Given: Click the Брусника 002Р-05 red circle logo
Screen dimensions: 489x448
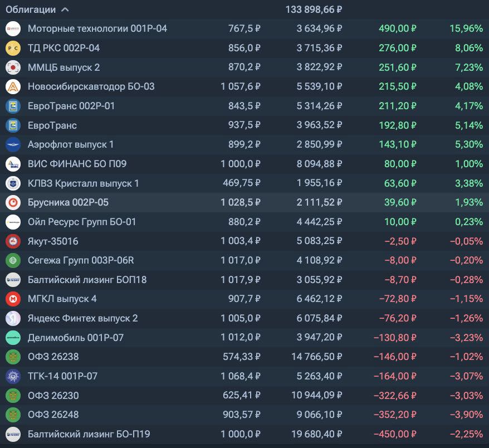Looking at the screenshot, I should coord(13,203).
